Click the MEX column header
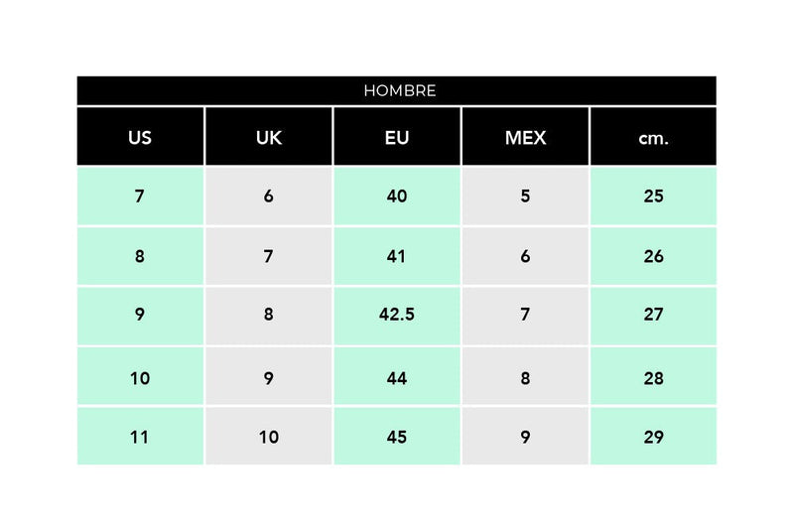Image resolution: width=794 pixels, height=532 pixels. coord(525,137)
